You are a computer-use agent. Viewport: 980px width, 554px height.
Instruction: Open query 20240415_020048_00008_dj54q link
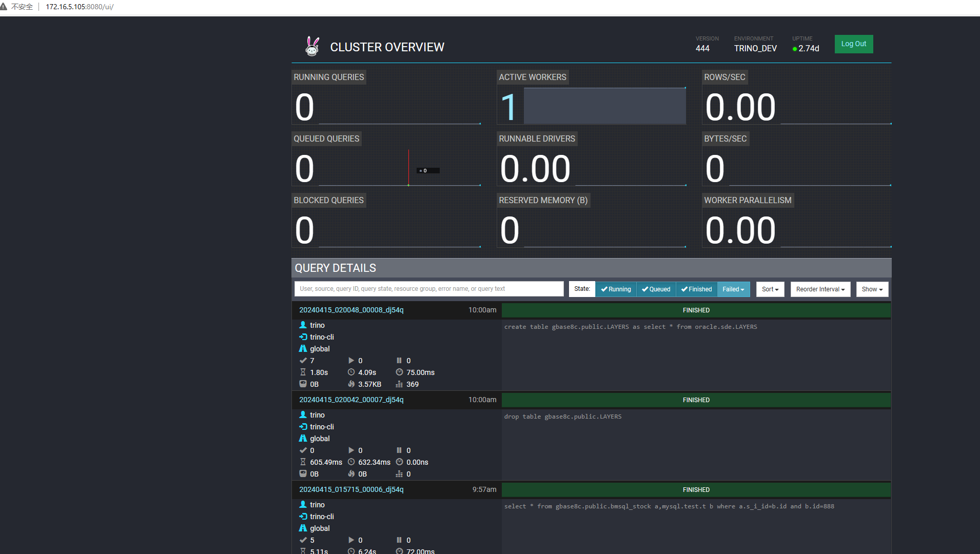[x=351, y=310]
